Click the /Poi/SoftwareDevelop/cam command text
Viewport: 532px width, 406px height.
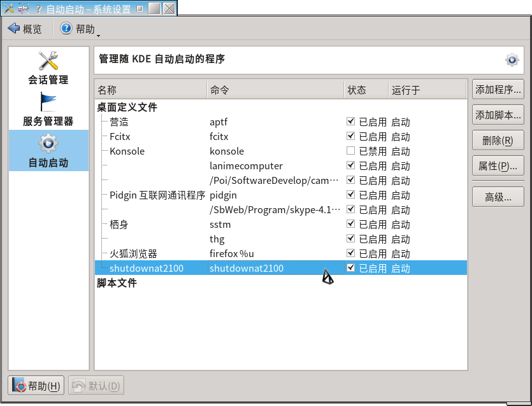pos(274,181)
